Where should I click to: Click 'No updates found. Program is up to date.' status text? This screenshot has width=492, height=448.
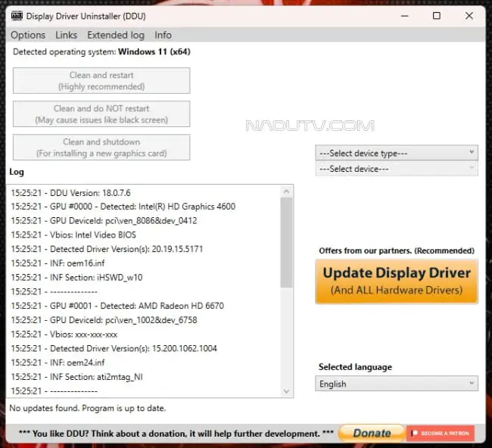tap(88, 408)
